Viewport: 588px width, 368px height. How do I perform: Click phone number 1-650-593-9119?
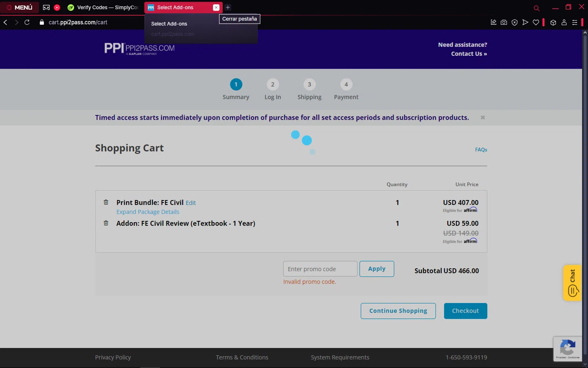tap(466, 357)
